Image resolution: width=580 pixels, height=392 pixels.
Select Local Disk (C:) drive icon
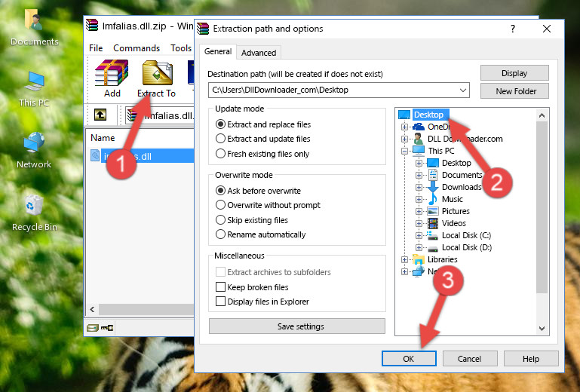432,235
